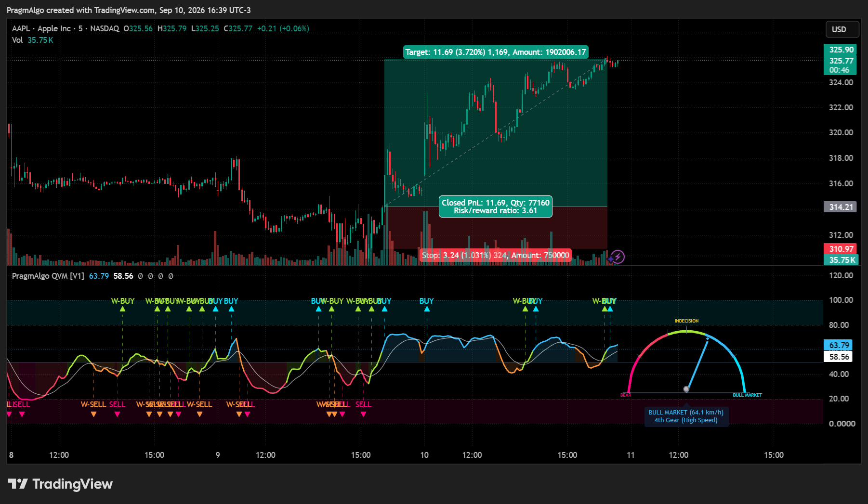
Task: Click the white 58.56 indicator scale label
Action: pyautogui.click(x=839, y=357)
